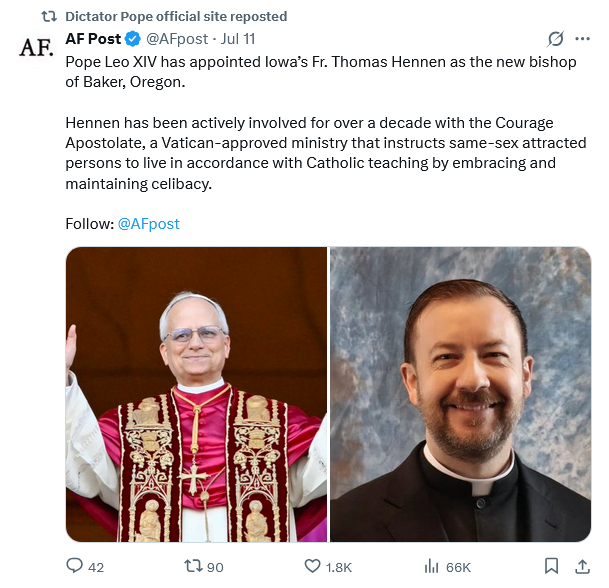This screenshot has height=588, width=609.
Task: Click the 1.8K likes count
Action: pos(340,567)
